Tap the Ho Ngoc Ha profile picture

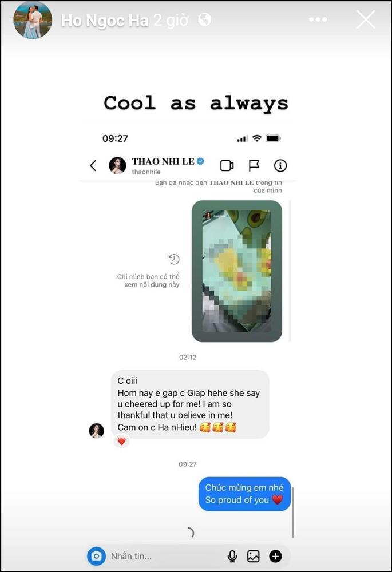click(33, 20)
